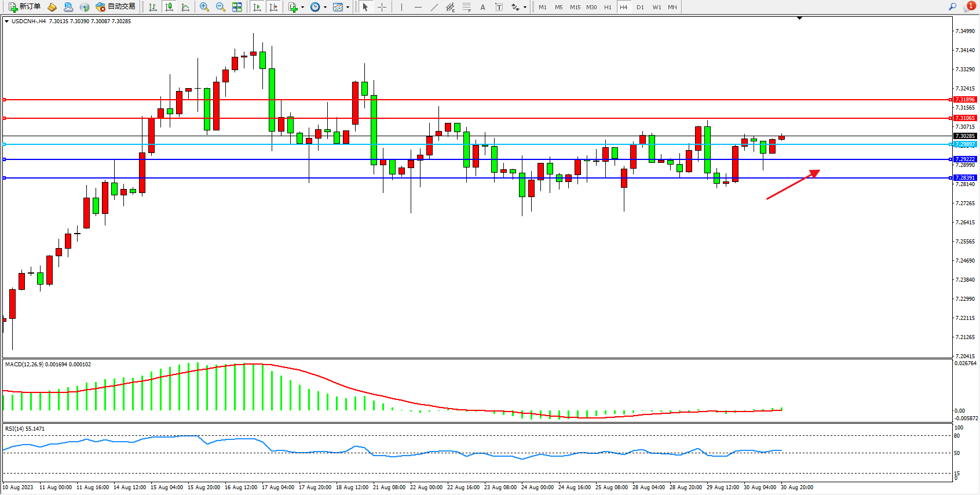
Task: Select the draw trendline tool
Action: (x=434, y=7)
